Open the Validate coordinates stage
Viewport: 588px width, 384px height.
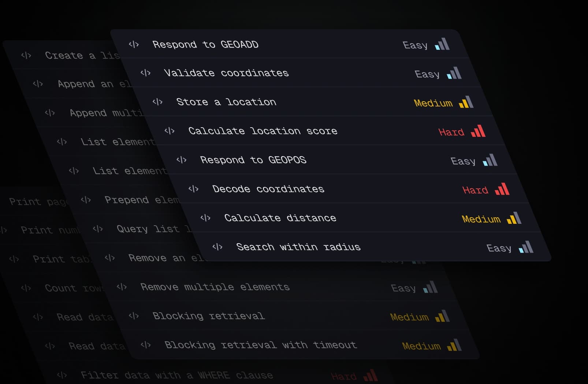pyautogui.click(x=226, y=73)
